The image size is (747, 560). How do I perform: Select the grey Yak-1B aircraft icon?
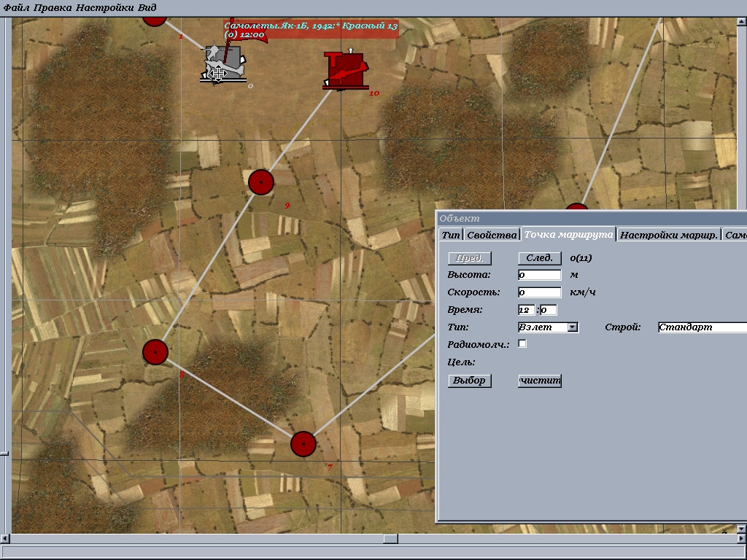223,64
